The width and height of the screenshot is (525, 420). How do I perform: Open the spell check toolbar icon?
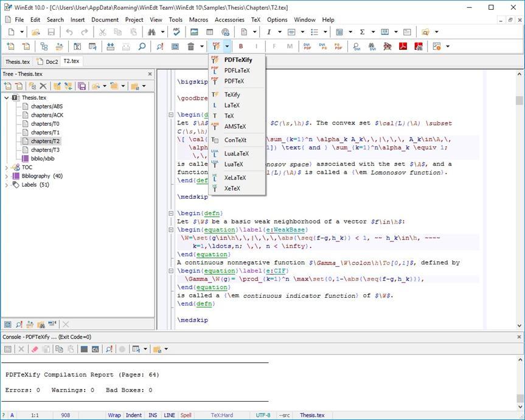176,32
